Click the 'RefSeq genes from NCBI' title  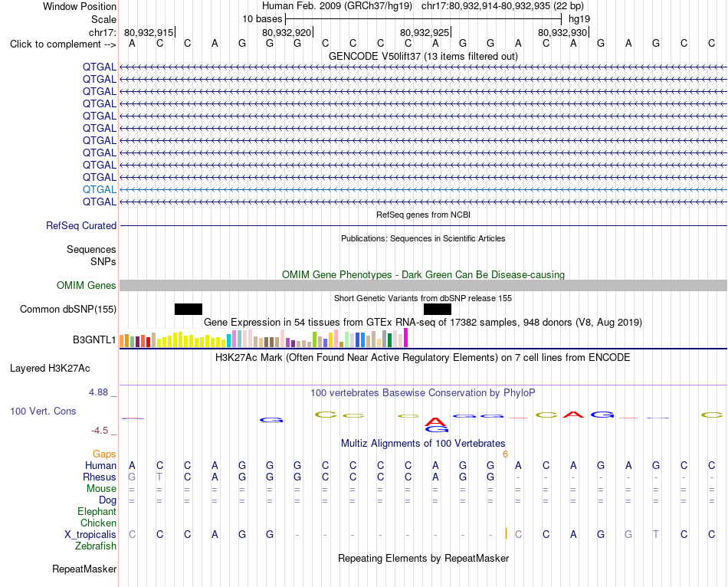tap(424, 215)
